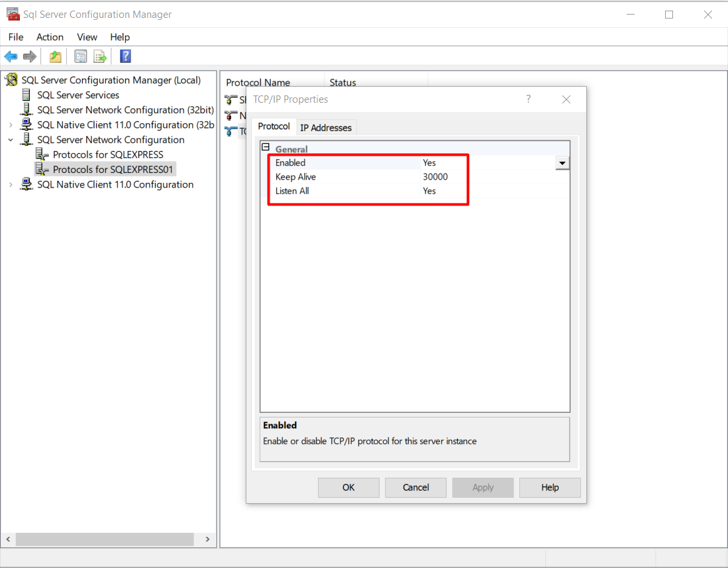Click the Status column header
Screen dimensions: 728x568
342,82
